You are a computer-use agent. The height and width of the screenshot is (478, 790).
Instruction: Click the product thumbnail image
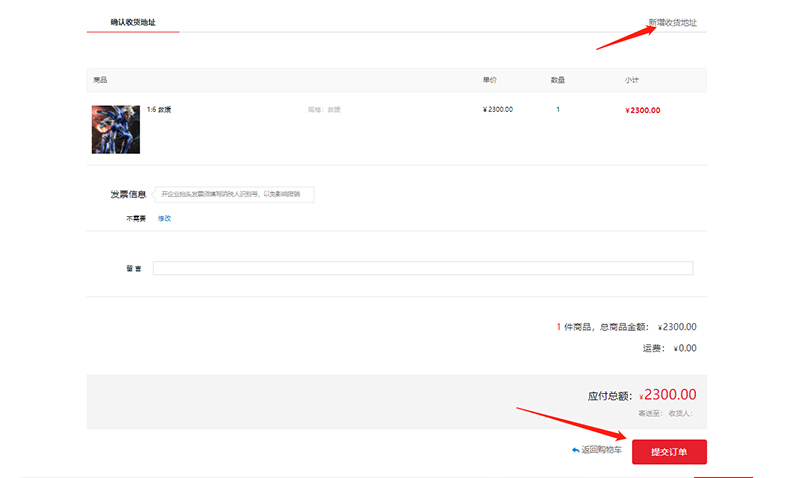(115, 129)
